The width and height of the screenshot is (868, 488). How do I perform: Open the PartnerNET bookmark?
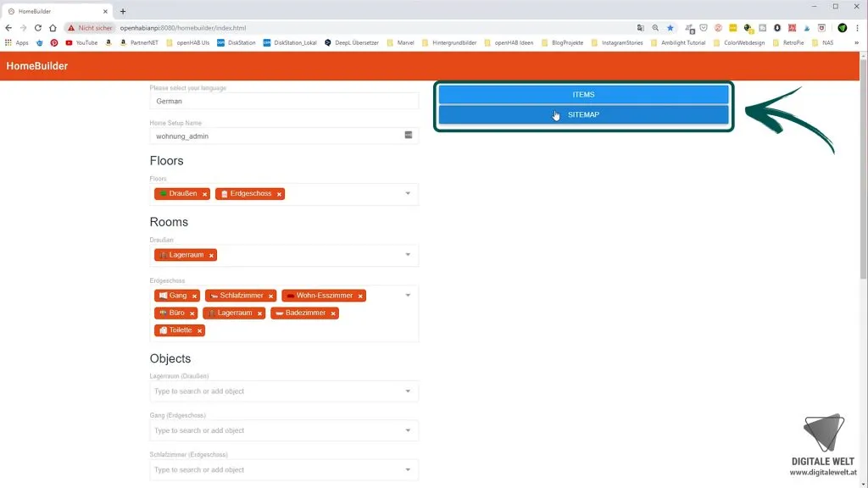tap(140, 42)
